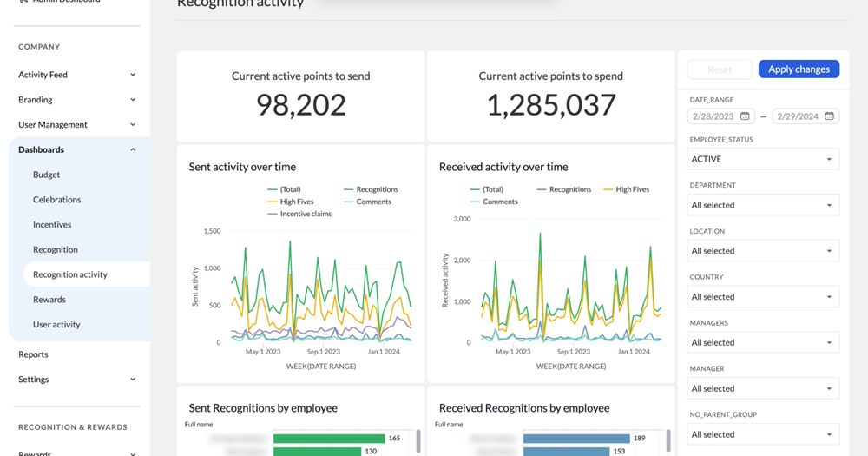The image size is (868, 456).
Task: Click the 1,285,037 points to spend value
Action: (x=551, y=105)
